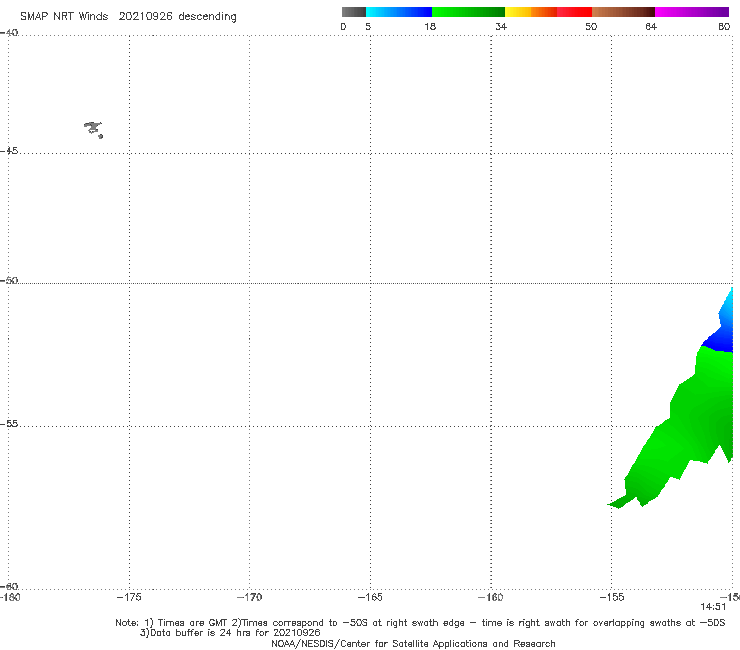740x650 pixels.
Task: Click the longitude label '-155'
Action: tap(612, 597)
